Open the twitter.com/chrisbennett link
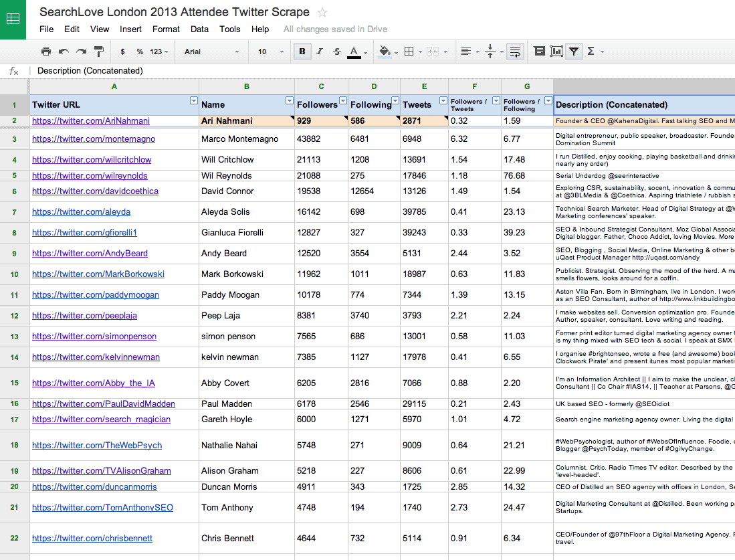Viewport: 735px width, 560px height. [92, 539]
